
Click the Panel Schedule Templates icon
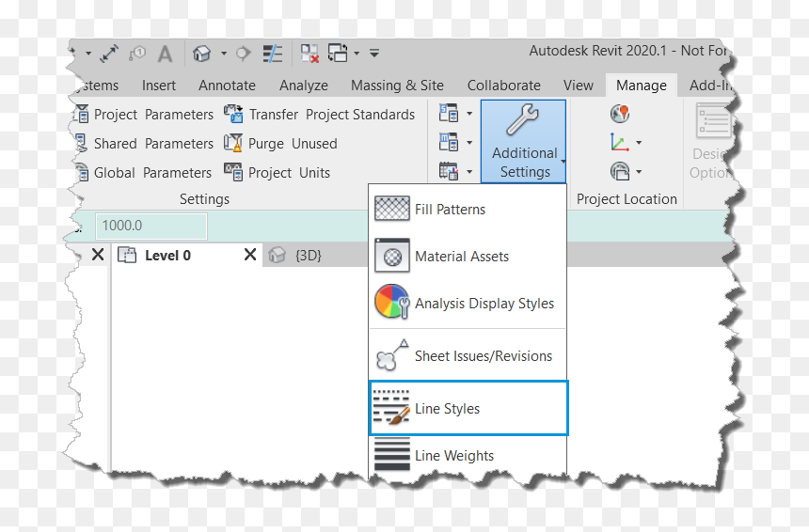(449, 171)
